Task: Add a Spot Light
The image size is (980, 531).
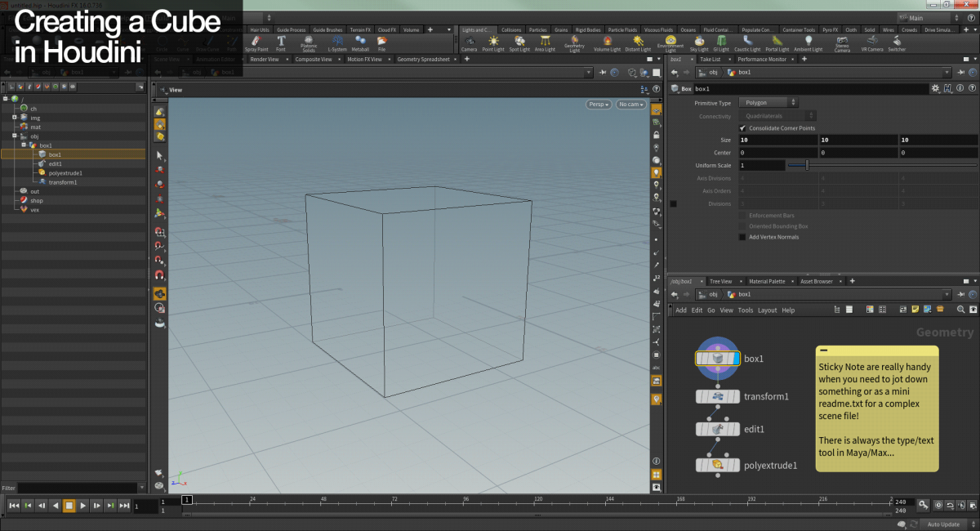Action: click(519, 42)
